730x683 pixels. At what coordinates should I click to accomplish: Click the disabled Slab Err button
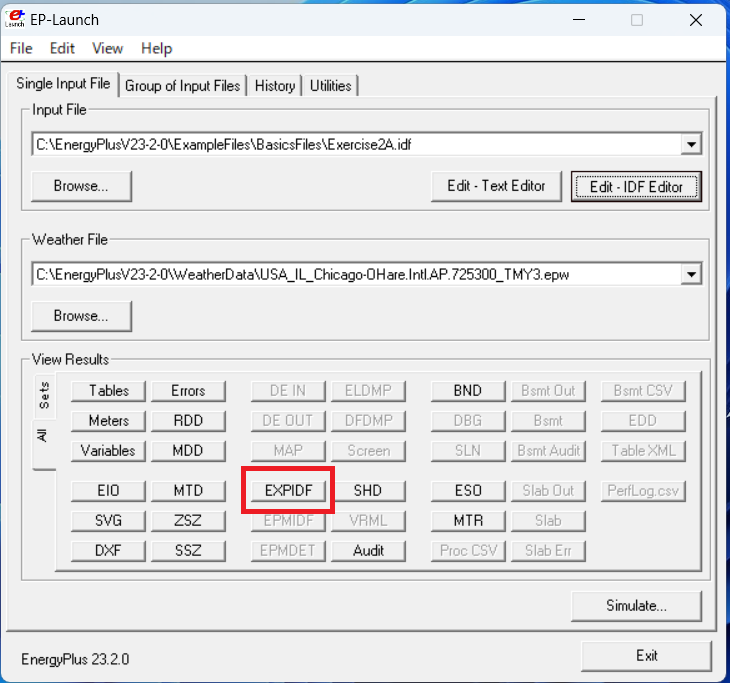click(548, 551)
